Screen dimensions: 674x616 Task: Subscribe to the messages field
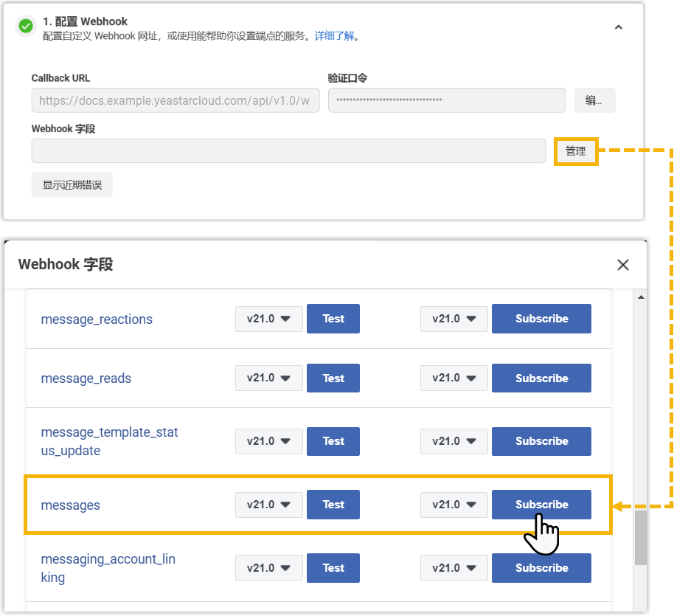(541, 505)
